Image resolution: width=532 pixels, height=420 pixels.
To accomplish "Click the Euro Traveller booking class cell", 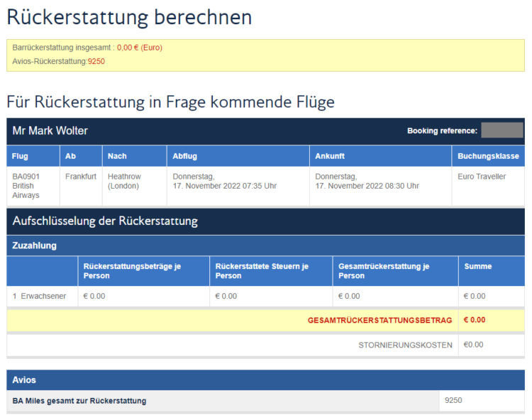I will tap(482, 177).
